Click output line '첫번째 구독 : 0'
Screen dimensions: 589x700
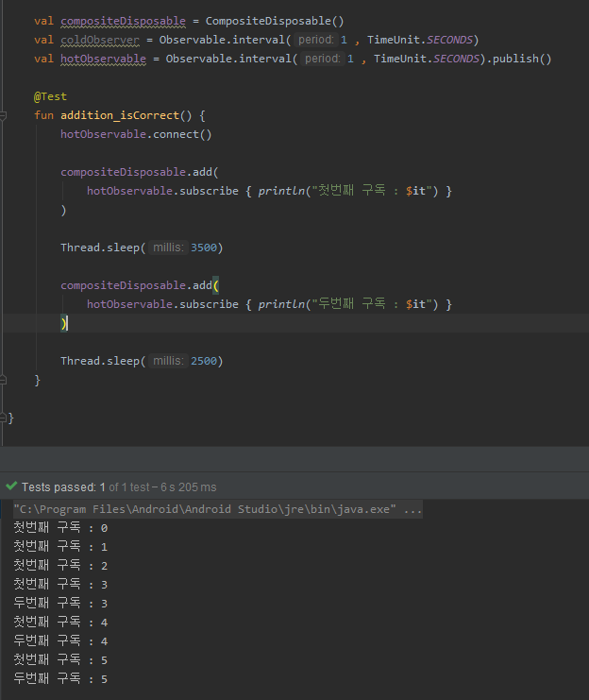pos(60,528)
